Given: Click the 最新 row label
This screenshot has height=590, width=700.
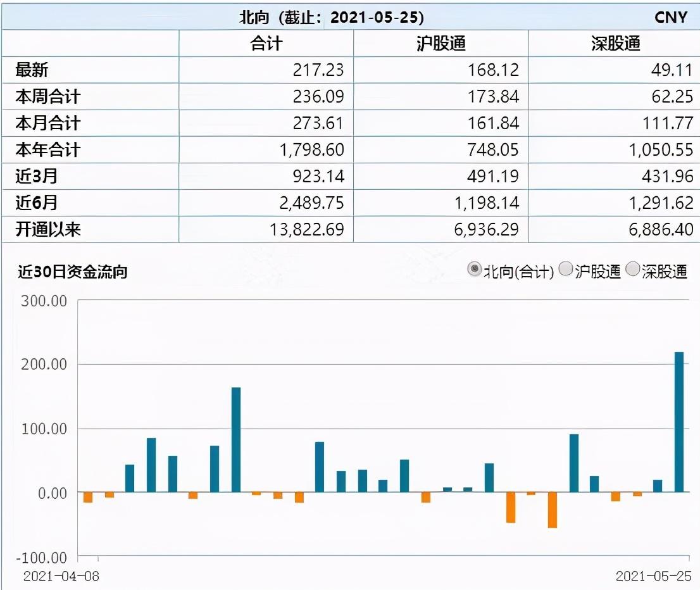Looking at the screenshot, I should (32, 70).
